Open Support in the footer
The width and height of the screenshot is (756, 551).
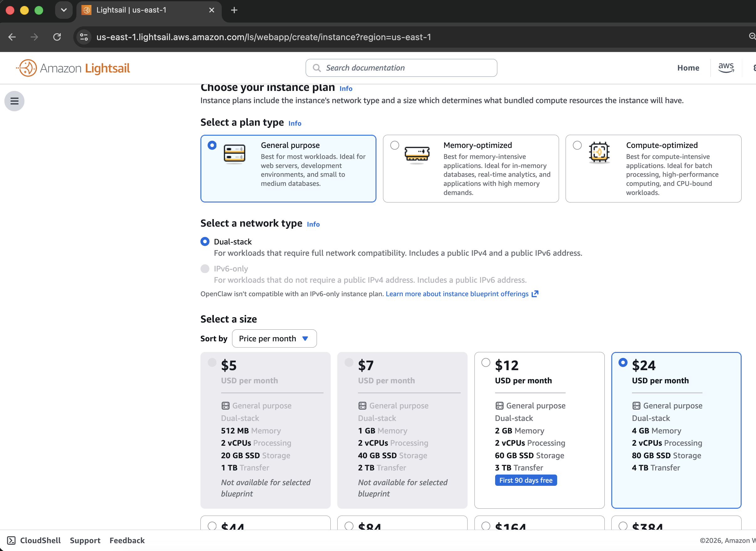(85, 540)
